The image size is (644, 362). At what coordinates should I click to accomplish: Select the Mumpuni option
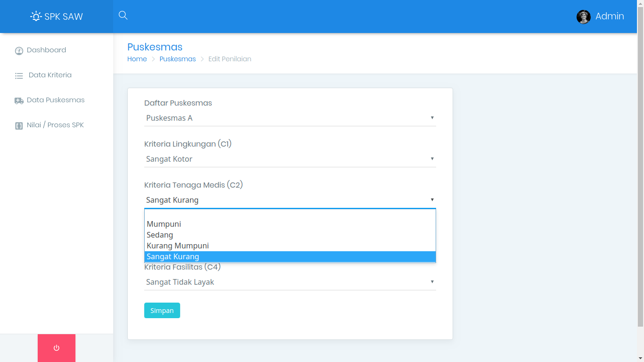coord(164,224)
